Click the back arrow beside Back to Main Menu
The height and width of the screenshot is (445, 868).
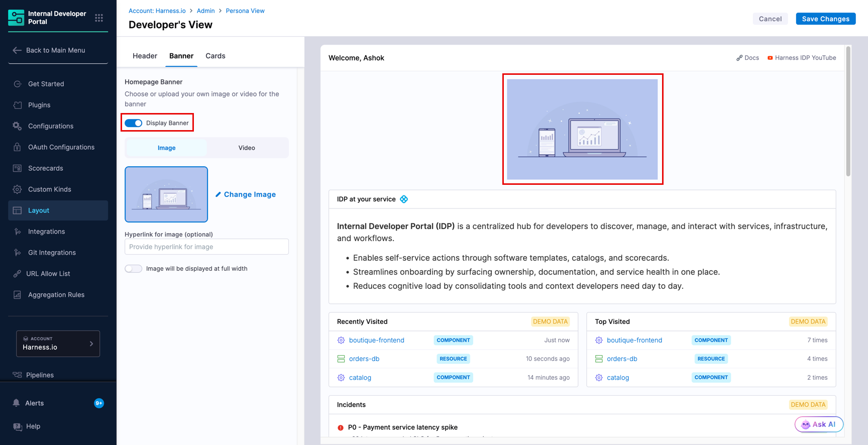click(17, 50)
